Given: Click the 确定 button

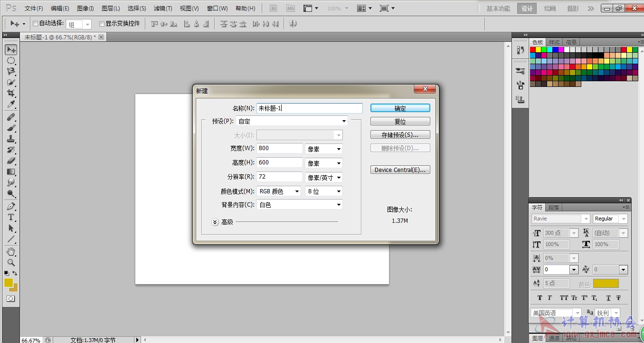Looking at the screenshot, I should point(400,108).
